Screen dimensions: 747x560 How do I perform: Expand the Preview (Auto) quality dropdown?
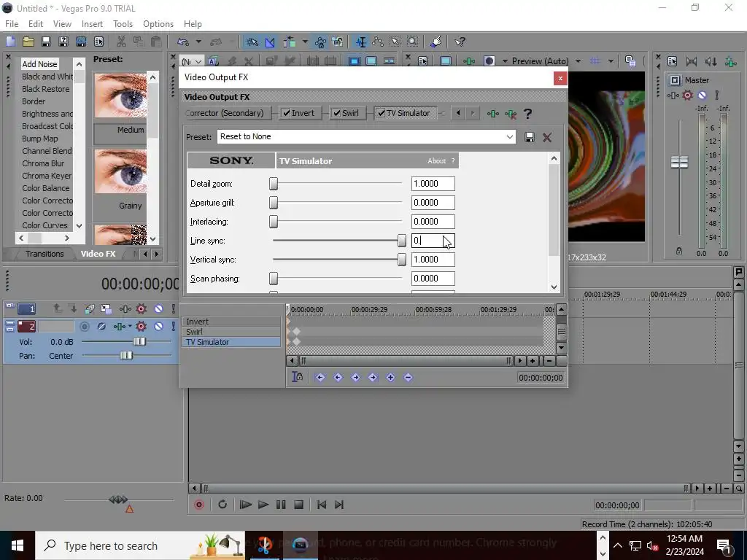pos(578,61)
